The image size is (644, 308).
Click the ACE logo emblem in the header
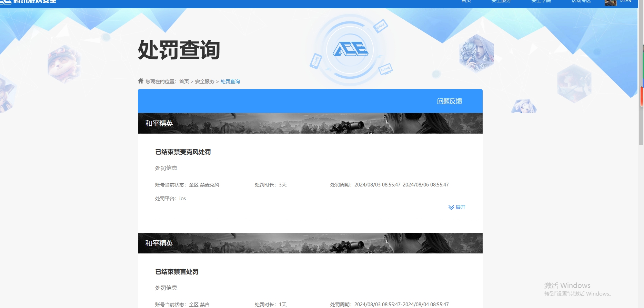point(350,49)
